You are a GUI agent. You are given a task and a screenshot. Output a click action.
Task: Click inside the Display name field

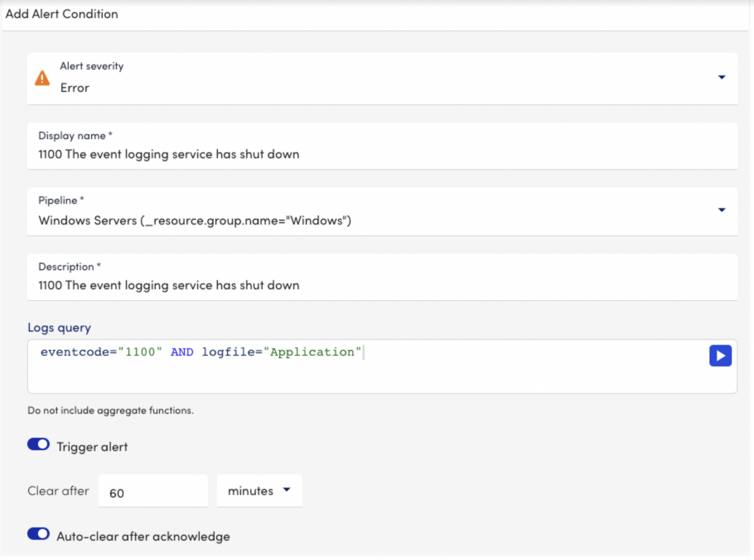[x=344, y=154]
